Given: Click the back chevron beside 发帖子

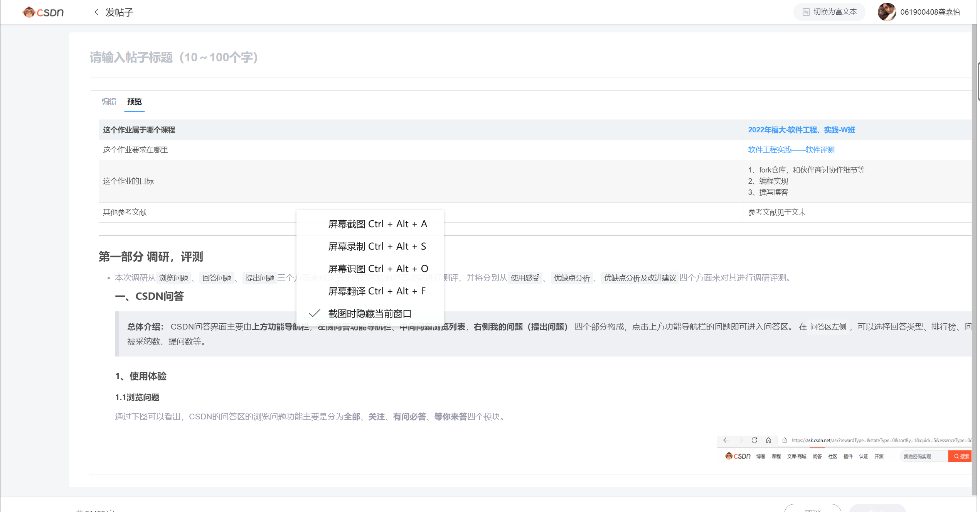Looking at the screenshot, I should click(x=96, y=12).
